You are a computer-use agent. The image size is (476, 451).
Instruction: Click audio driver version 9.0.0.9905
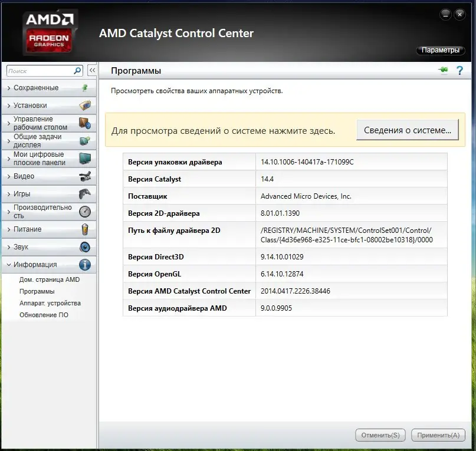tap(276, 308)
